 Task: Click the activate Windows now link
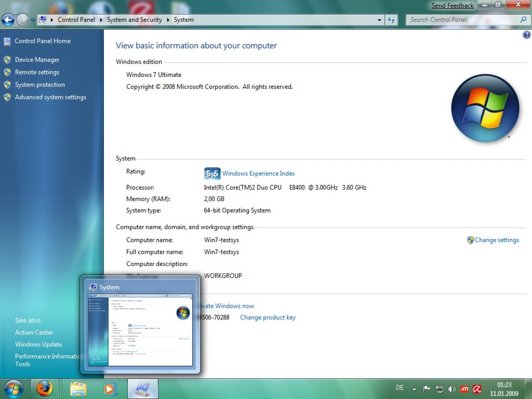227,306
